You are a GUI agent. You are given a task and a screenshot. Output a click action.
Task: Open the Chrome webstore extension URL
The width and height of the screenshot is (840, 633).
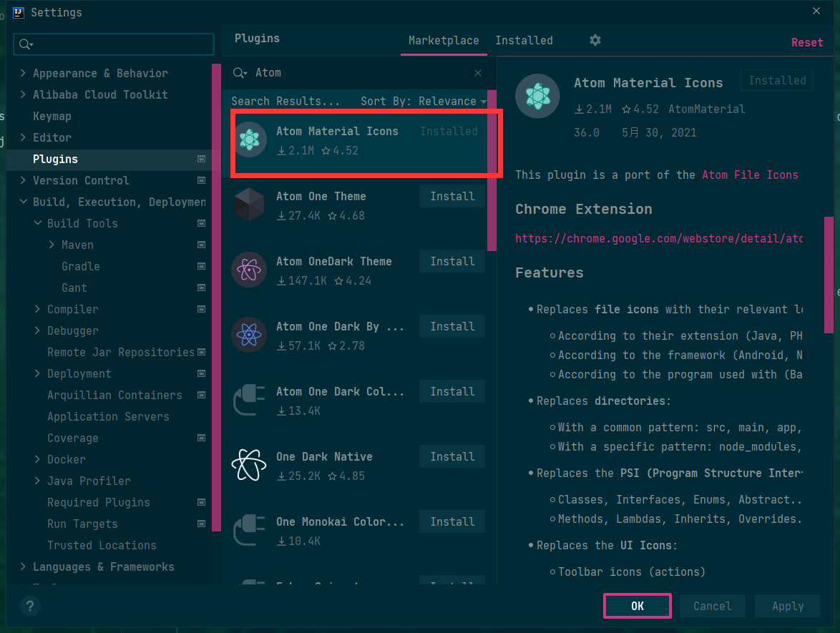pos(659,239)
